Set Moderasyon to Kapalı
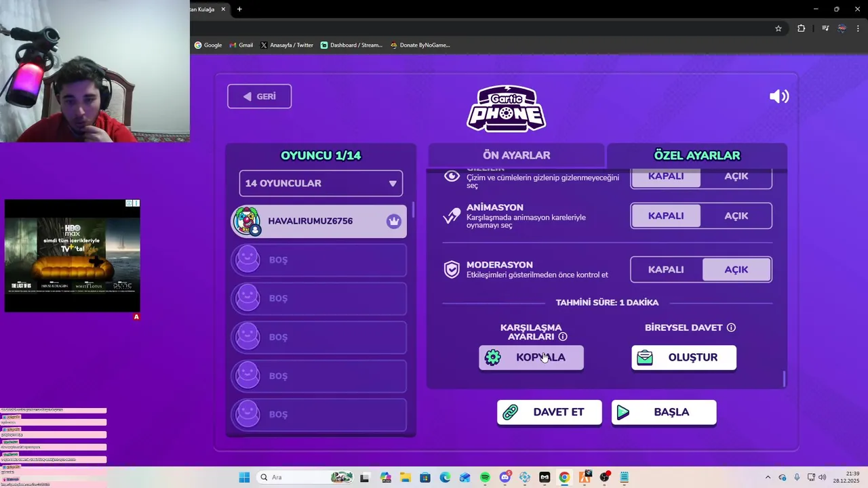 [666, 270]
